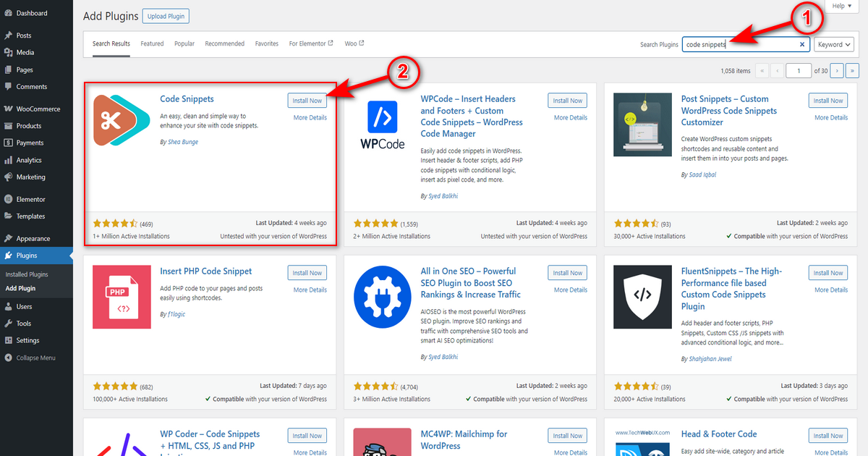Viewport: 868px width, 456px height.
Task: Click the Posts pin icon
Action: (8, 35)
